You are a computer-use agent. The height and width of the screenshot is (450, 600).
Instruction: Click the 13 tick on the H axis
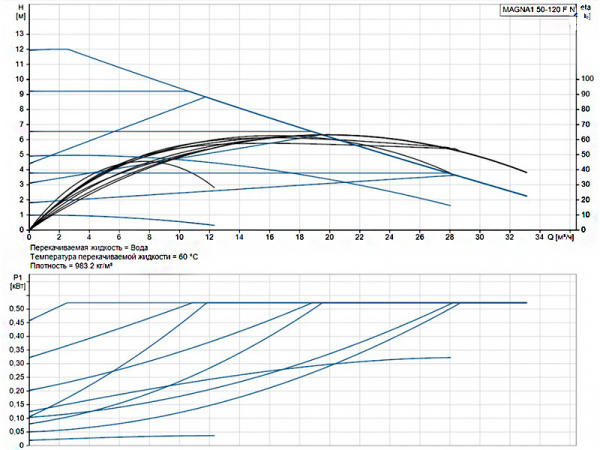pyautogui.click(x=17, y=34)
